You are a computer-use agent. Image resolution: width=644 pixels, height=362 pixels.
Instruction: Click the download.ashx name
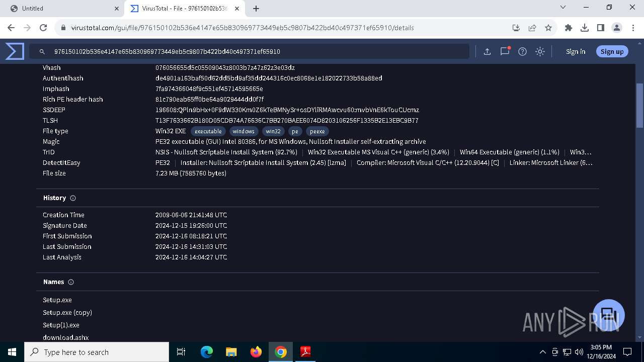[x=65, y=338]
